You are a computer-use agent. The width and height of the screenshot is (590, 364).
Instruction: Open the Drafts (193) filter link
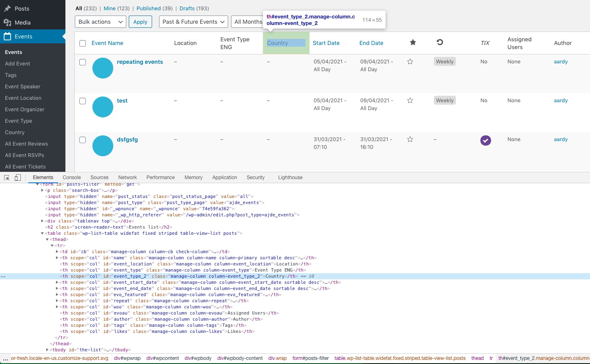pos(194,8)
